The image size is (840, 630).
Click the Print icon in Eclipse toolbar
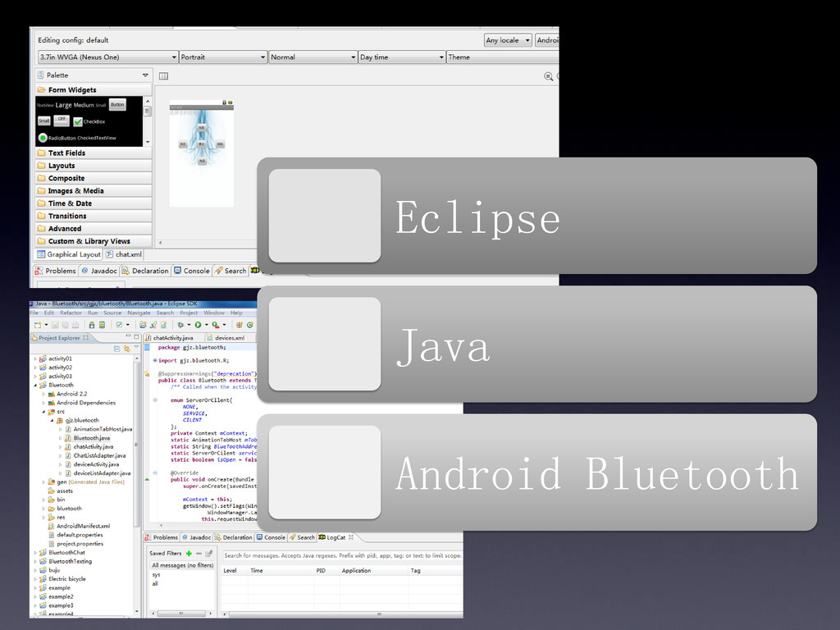pos(75,325)
